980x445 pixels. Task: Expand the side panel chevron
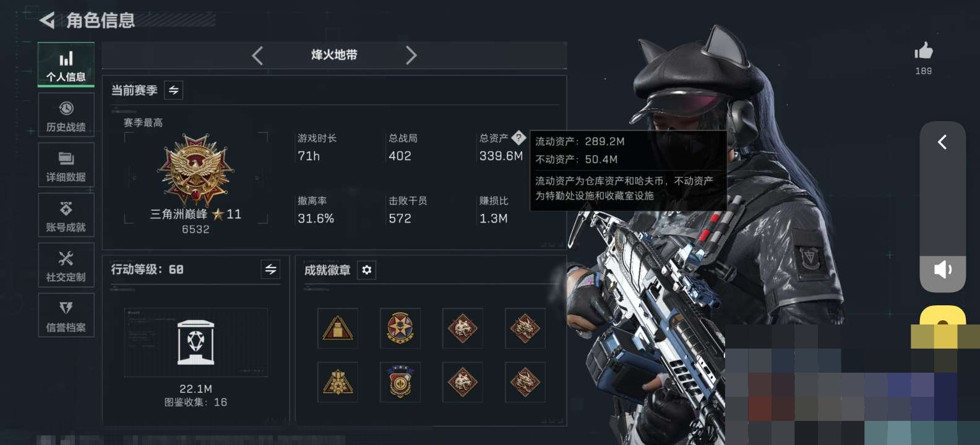[942, 142]
